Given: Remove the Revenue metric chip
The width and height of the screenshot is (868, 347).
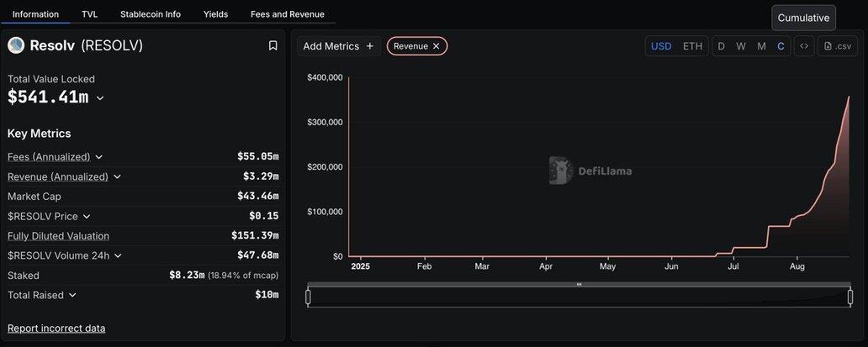Looking at the screenshot, I should 437,46.
